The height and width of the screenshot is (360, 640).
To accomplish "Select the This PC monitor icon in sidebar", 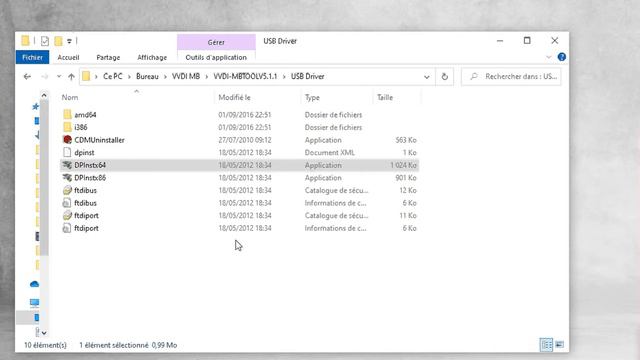I will click(34, 302).
